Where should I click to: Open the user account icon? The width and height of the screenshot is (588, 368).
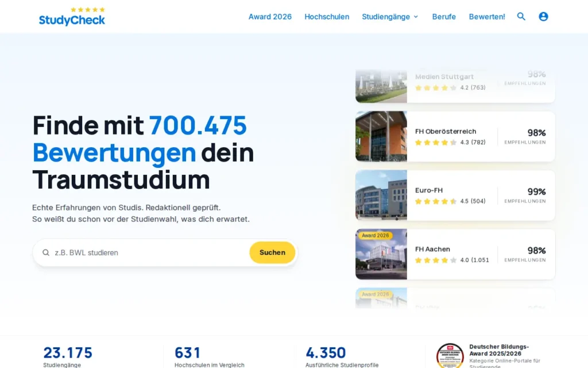tap(543, 17)
